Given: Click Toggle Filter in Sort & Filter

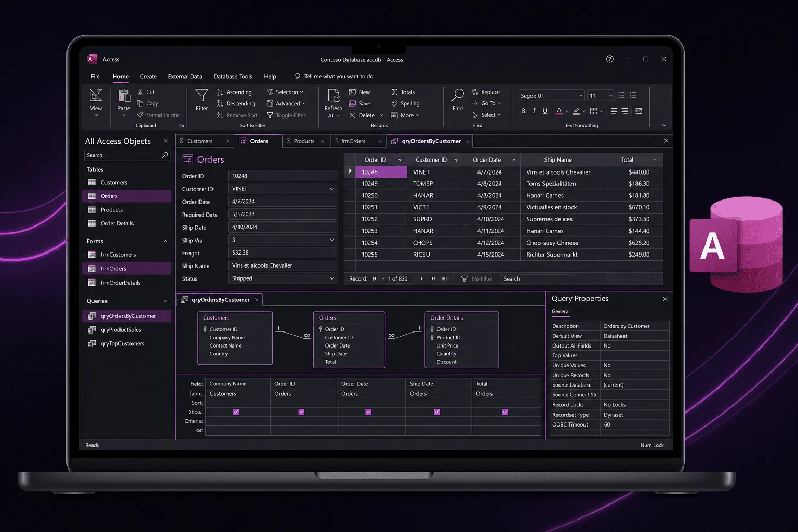Looking at the screenshot, I should pos(286,115).
